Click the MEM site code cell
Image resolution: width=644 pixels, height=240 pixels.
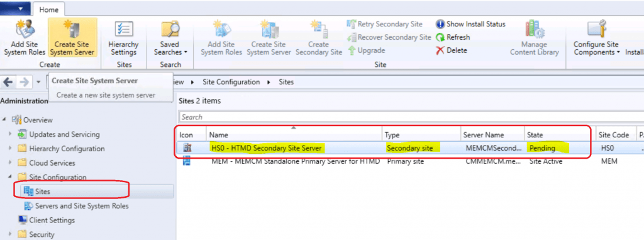(609, 161)
